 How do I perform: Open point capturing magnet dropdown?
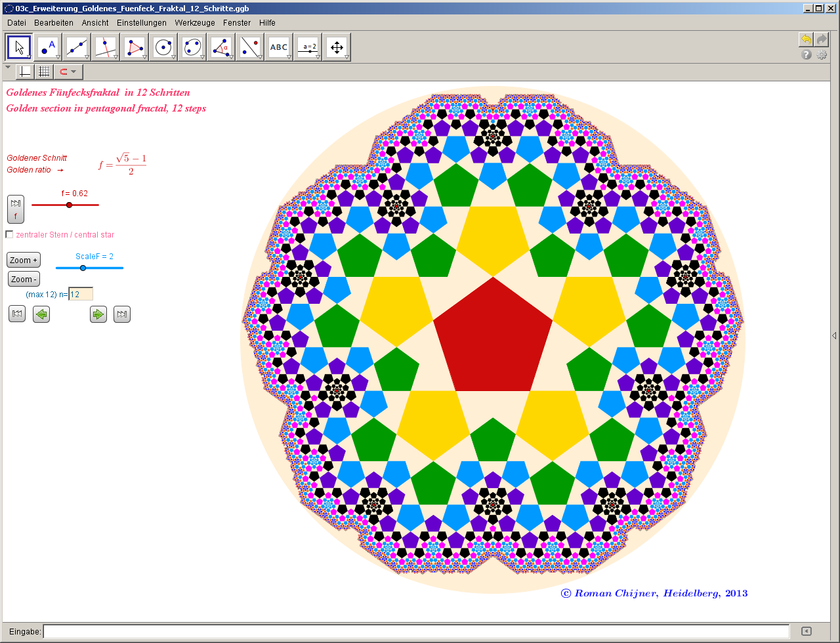point(68,72)
